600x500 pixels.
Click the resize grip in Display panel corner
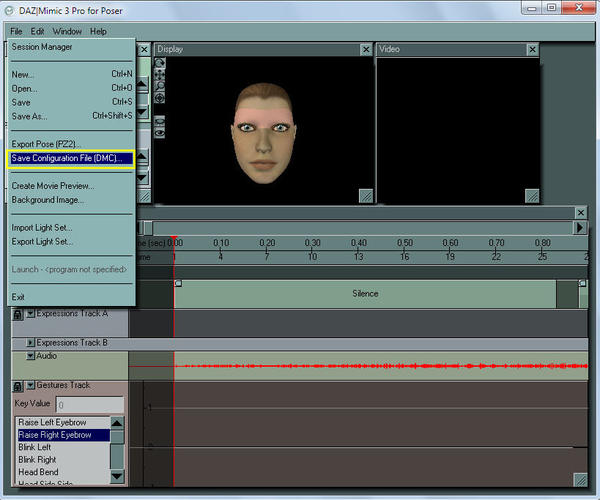click(366, 196)
